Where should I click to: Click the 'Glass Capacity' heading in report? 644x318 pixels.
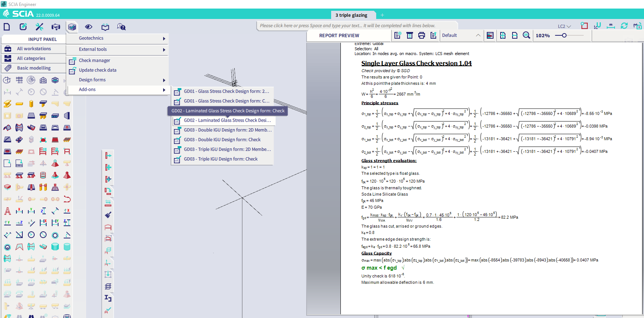(376, 253)
